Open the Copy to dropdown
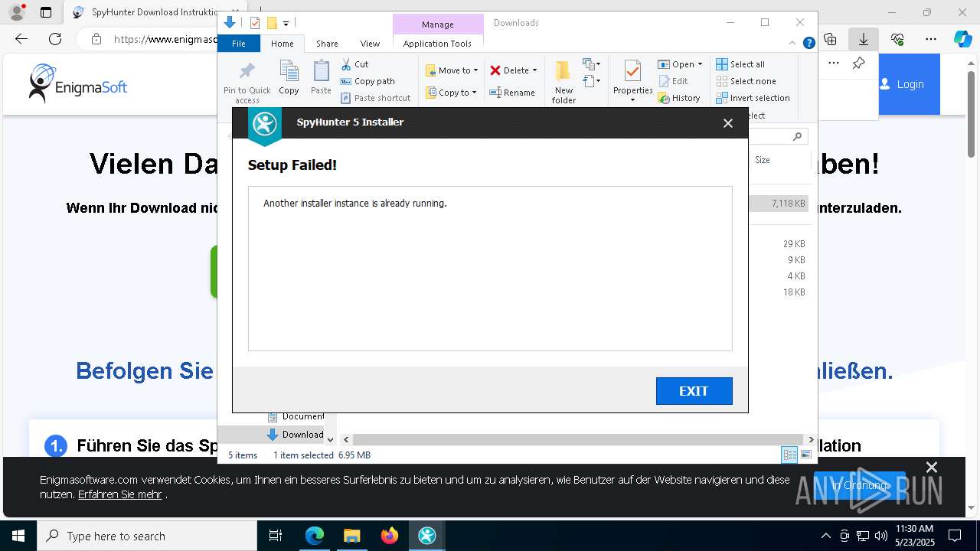Viewport: 980px width, 551px height. [x=452, y=93]
